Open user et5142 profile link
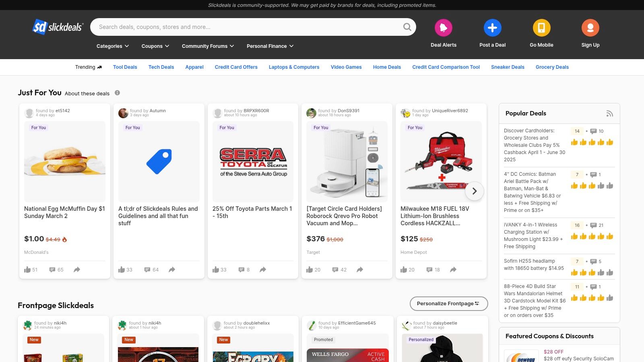Screen dimensions: 644x362 point(63,111)
